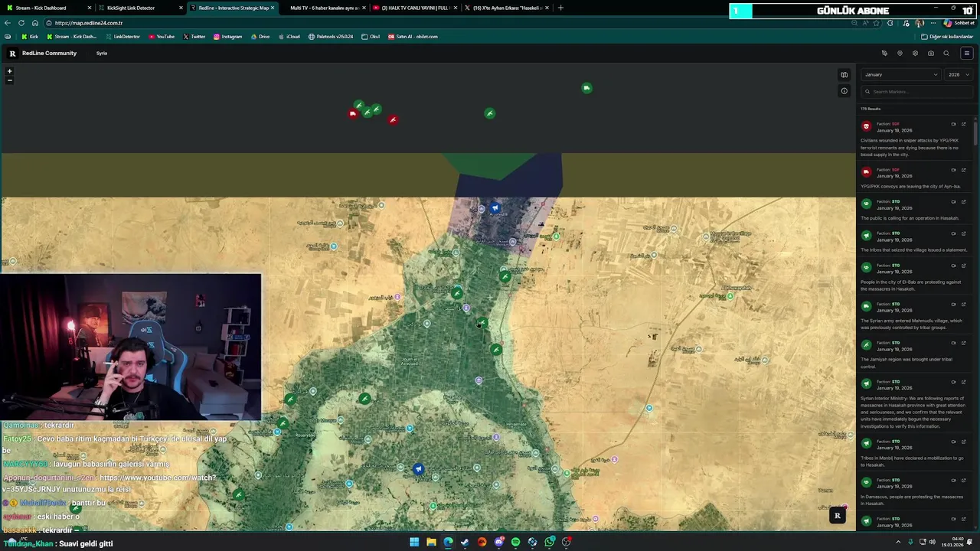This screenshot has height=551, width=980.
Task: Open external link for 'YPG/PKK convoys are leaving' entry
Action: tap(964, 170)
